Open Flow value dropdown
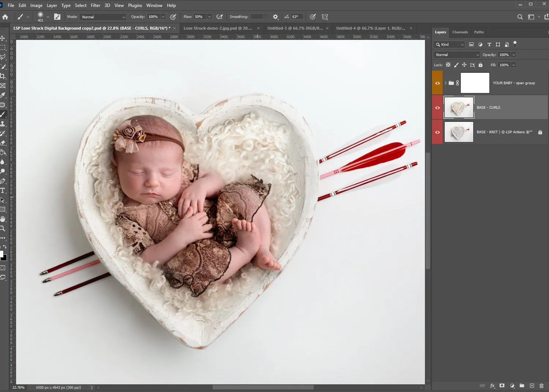Viewport: 549px width, 392px height. click(209, 17)
